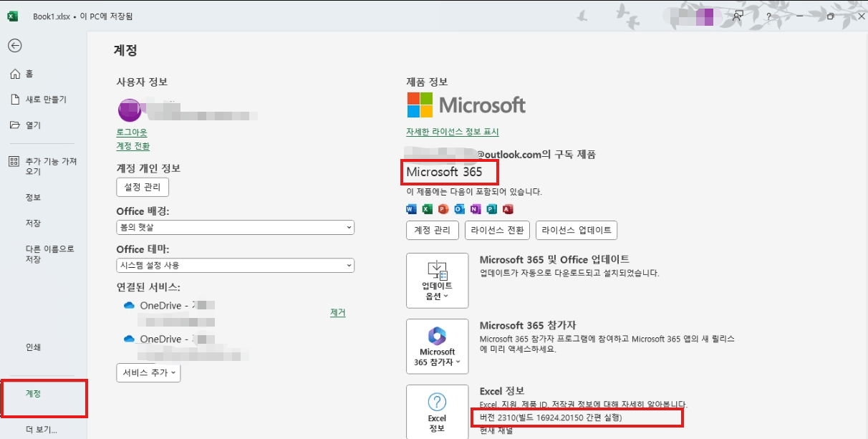868x439 pixels.
Task: Click the 설정 관리 button
Action: (143, 188)
